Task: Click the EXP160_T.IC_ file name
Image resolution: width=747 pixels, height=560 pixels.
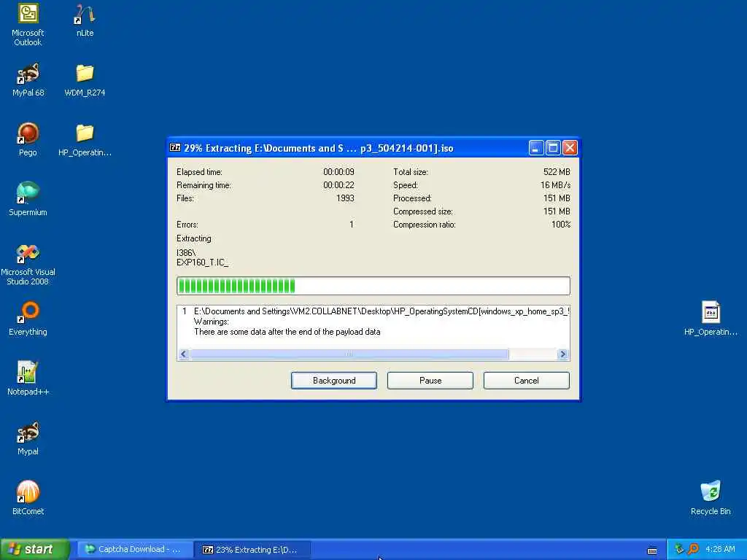Action: pos(203,262)
